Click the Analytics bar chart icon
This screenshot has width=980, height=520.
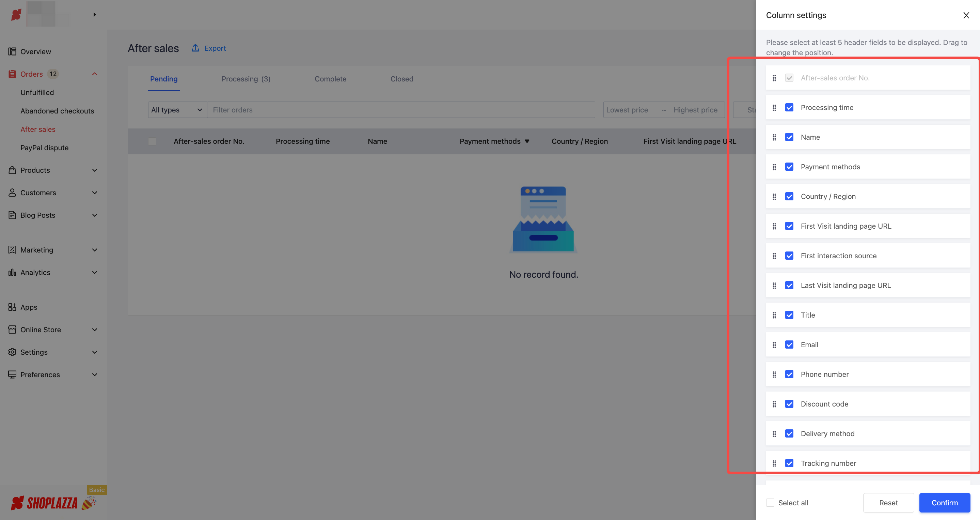12,272
